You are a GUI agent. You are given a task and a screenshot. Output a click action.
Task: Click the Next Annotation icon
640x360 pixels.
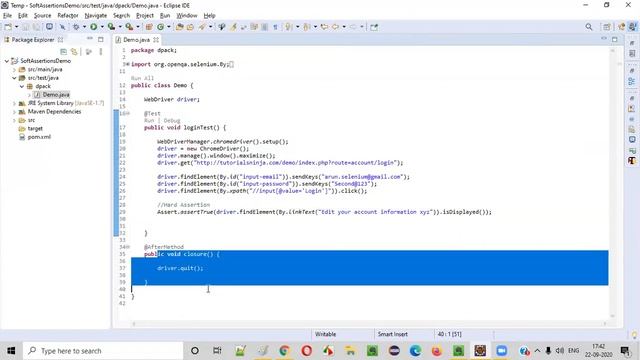point(289,27)
